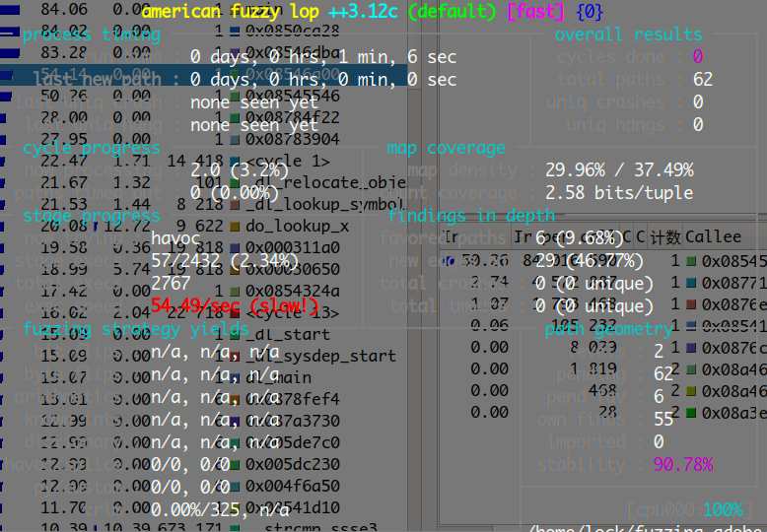Select the 0x005dc230 function row
The height and width of the screenshot is (532, 767).
(203, 464)
